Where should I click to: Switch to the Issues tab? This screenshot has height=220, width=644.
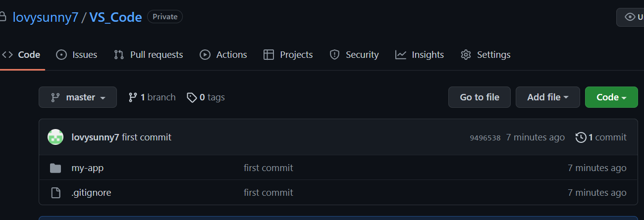(77, 55)
